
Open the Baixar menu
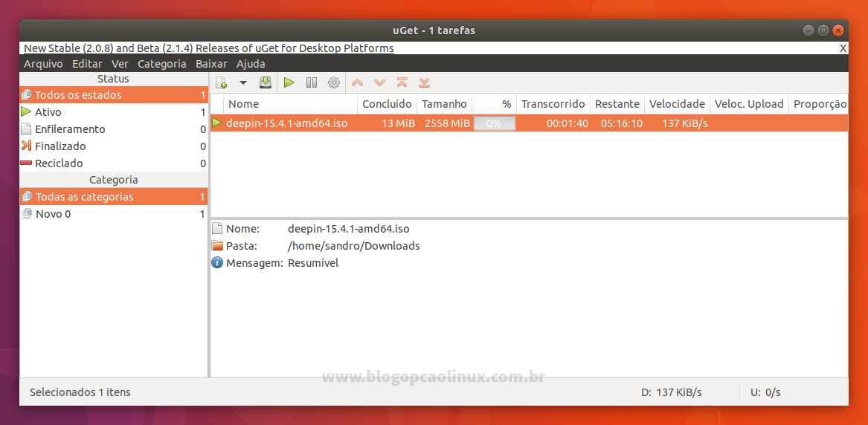211,64
